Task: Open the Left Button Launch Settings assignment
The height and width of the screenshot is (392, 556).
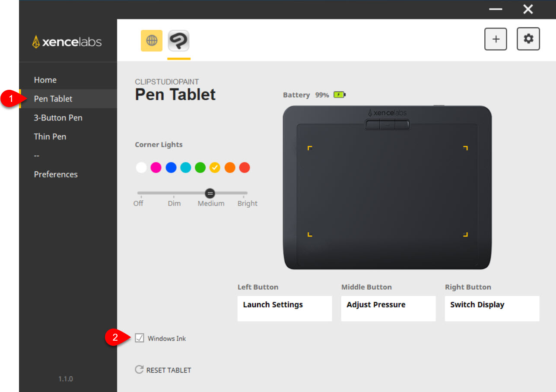Action: (285, 308)
